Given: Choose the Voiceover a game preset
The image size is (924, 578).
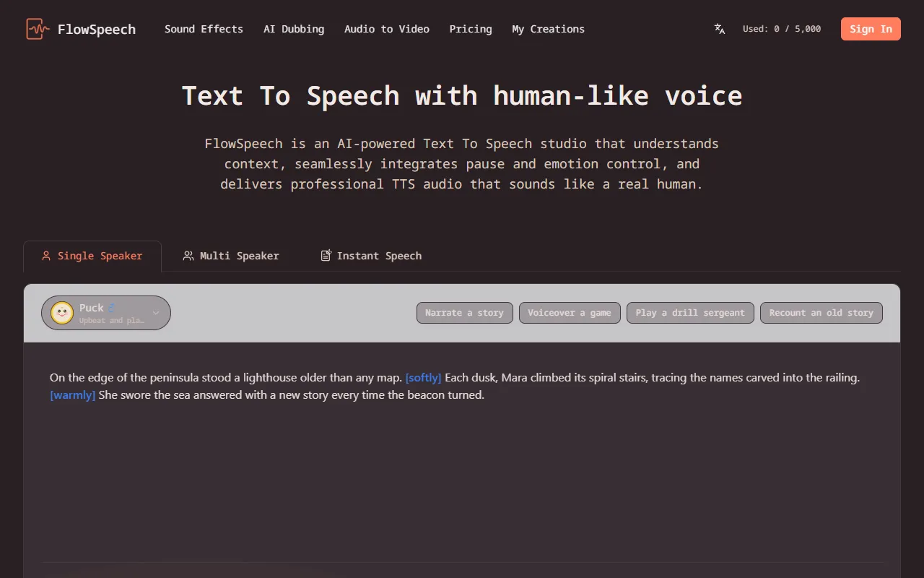Looking at the screenshot, I should point(570,313).
